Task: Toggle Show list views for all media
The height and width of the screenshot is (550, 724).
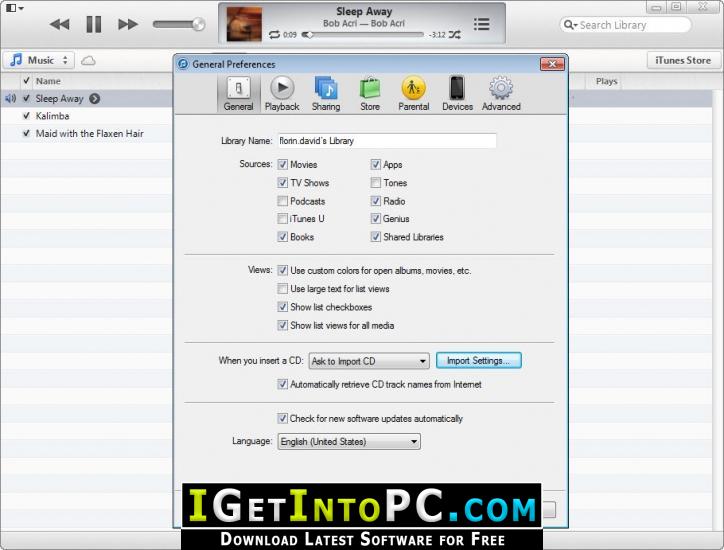Action: 283,325
